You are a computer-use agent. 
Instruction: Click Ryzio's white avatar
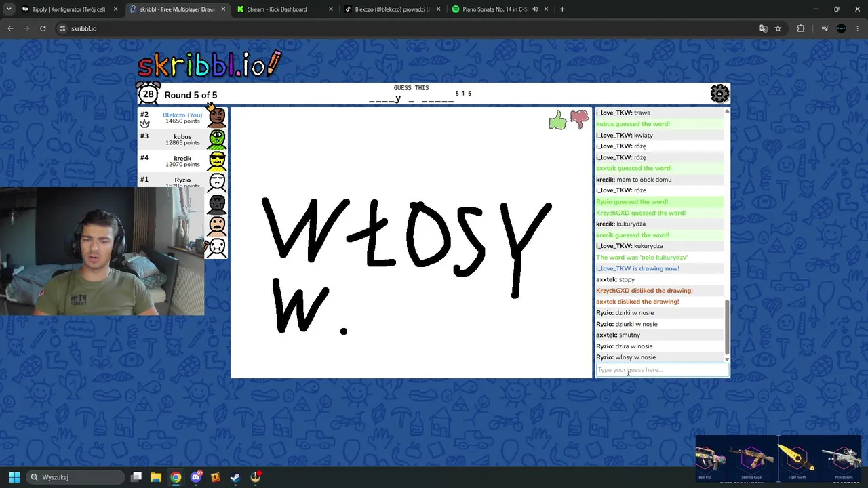pos(217,181)
